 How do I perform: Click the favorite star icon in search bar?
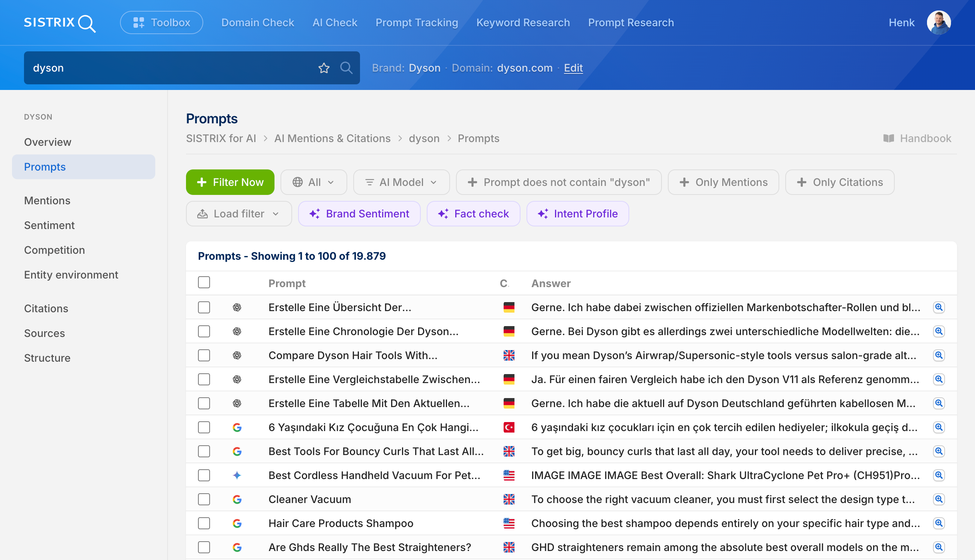[x=324, y=68]
